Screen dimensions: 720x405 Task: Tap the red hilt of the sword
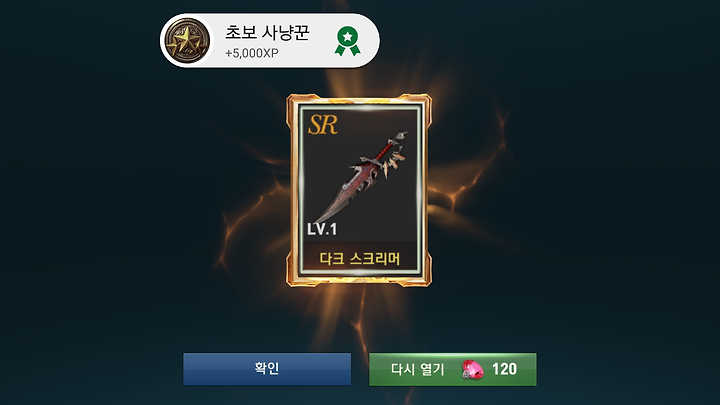387,150
